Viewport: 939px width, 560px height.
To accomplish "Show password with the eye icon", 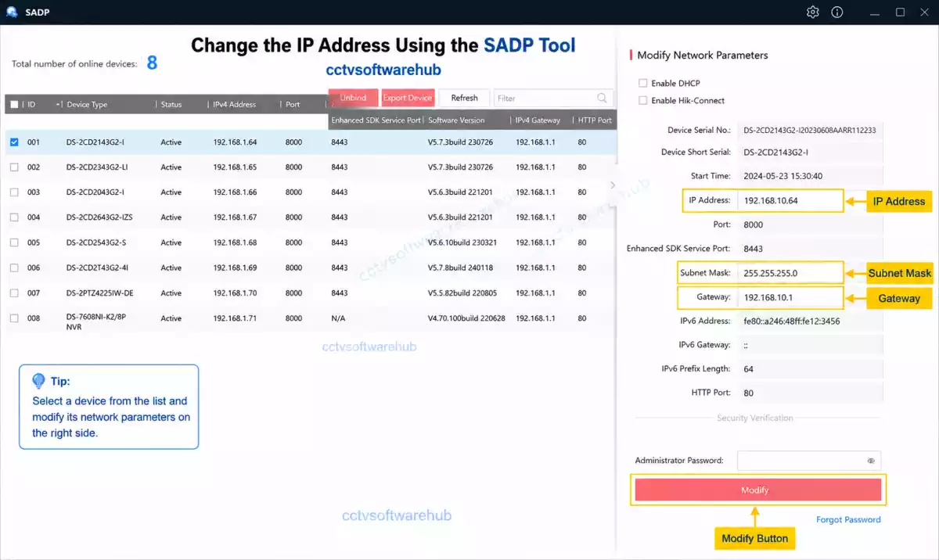I will [871, 461].
